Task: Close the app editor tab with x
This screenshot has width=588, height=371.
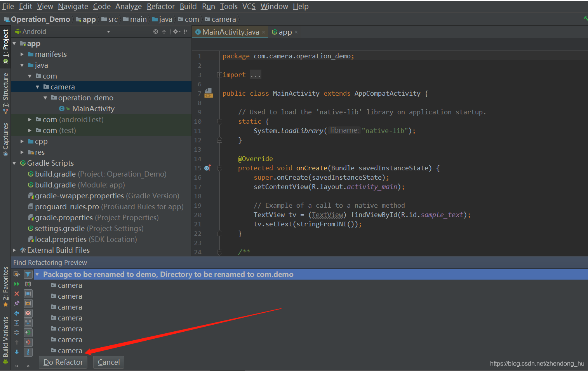Action: pos(296,32)
